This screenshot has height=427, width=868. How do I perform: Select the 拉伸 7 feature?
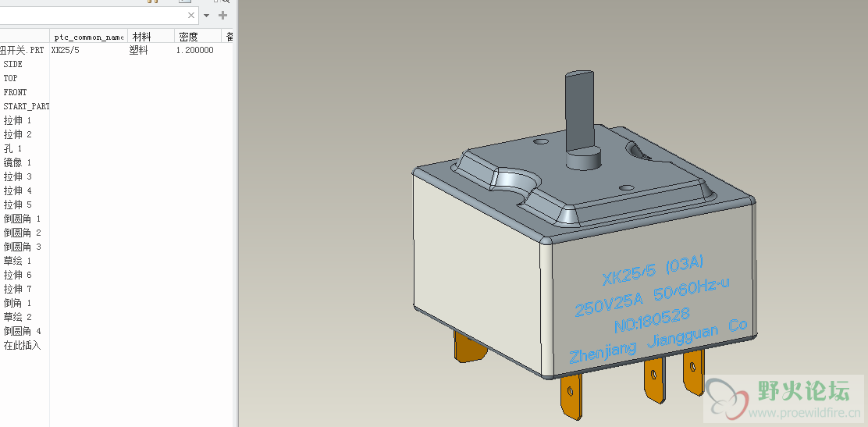(x=17, y=289)
